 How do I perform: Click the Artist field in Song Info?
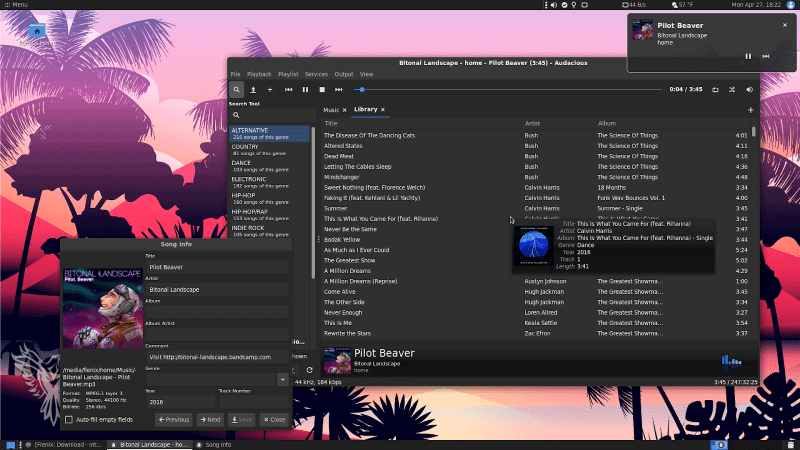tap(217, 289)
